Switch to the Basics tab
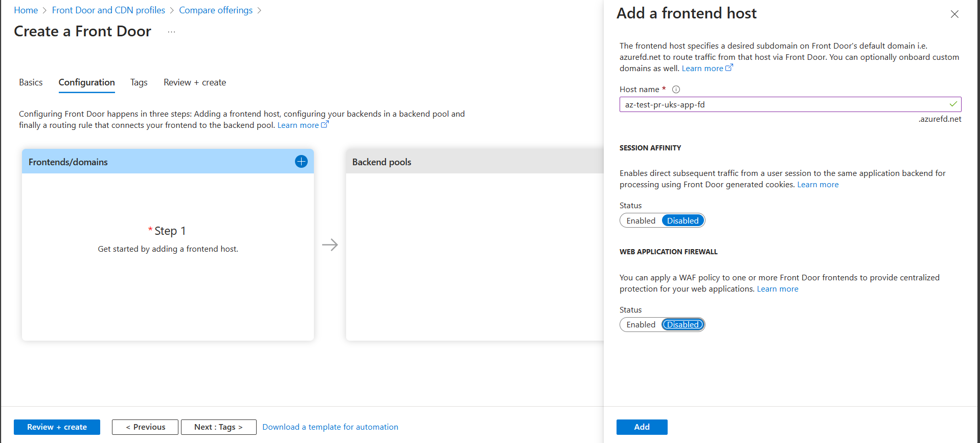The image size is (980, 443). click(31, 82)
